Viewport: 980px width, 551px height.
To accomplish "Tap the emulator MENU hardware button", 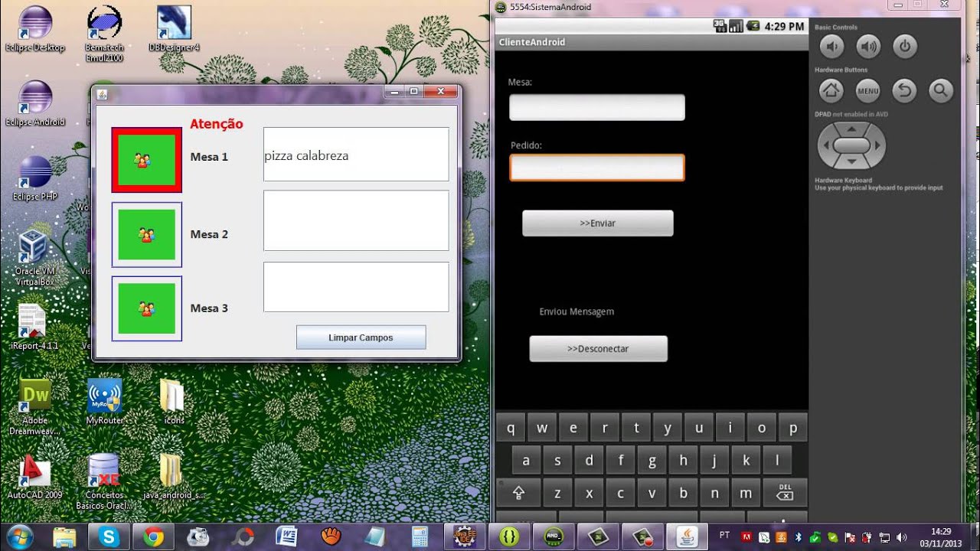I will coord(868,91).
